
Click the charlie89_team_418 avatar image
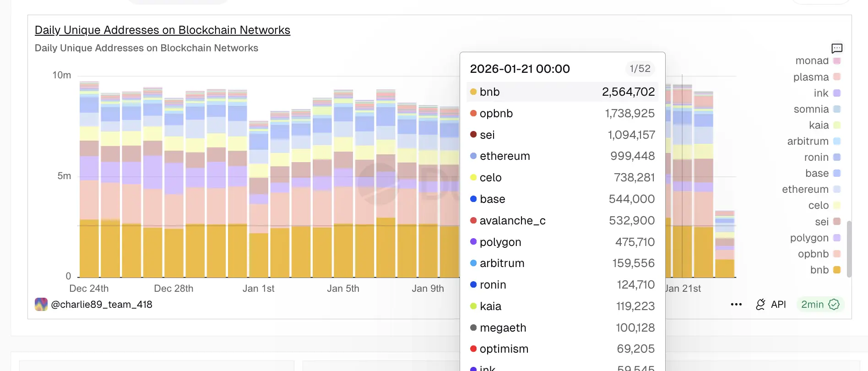pyautogui.click(x=41, y=305)
